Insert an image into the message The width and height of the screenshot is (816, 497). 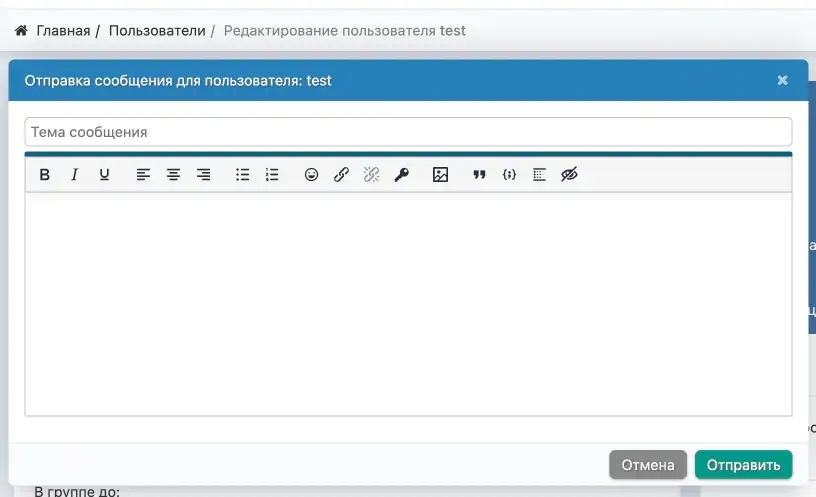(x=440, y=174)
